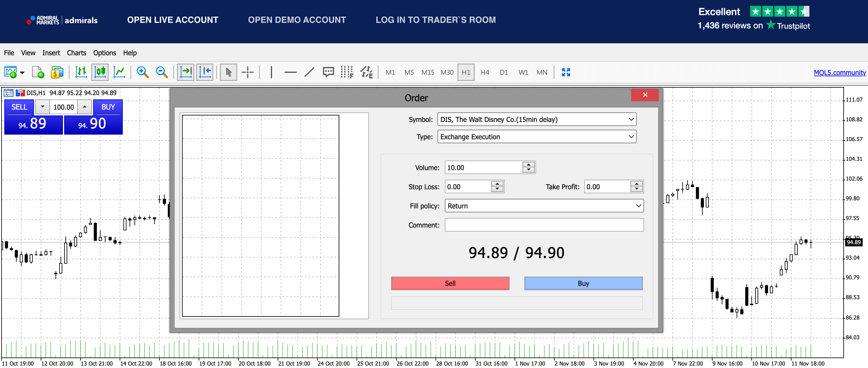This screenshot has height=368, width=868.
Task: Switch timeframe to M1
Action: click(x=390, y=72)
